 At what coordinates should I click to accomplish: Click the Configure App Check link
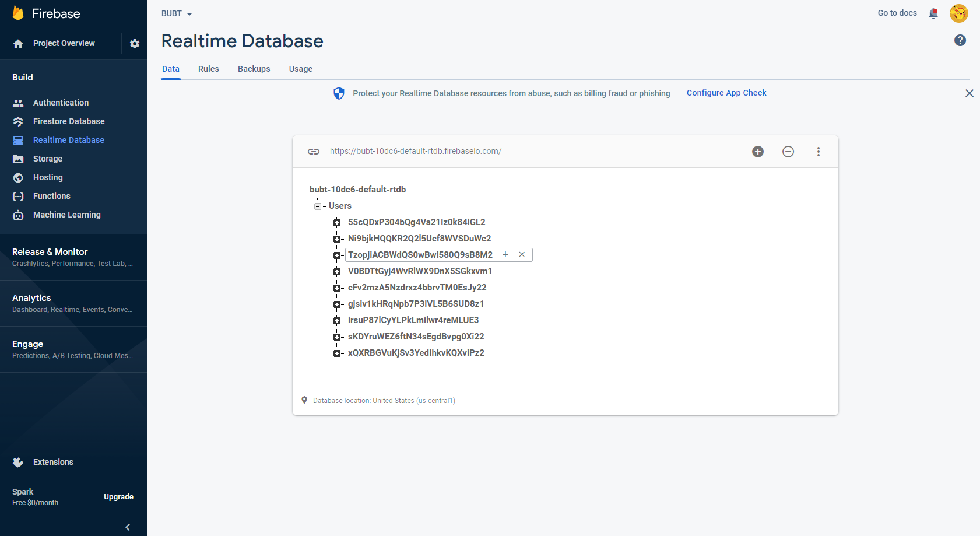click(726, 93)
